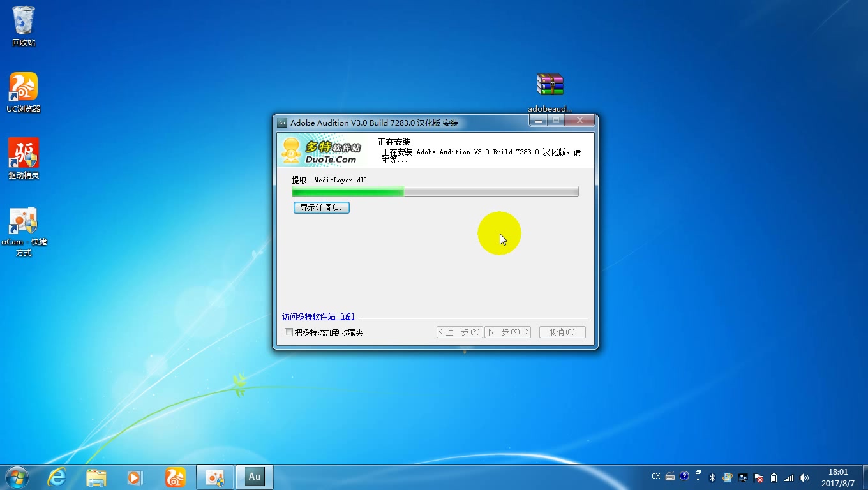Open network signal tray icon
Screen dimensions: 868x490
click(x=789, y=477)
